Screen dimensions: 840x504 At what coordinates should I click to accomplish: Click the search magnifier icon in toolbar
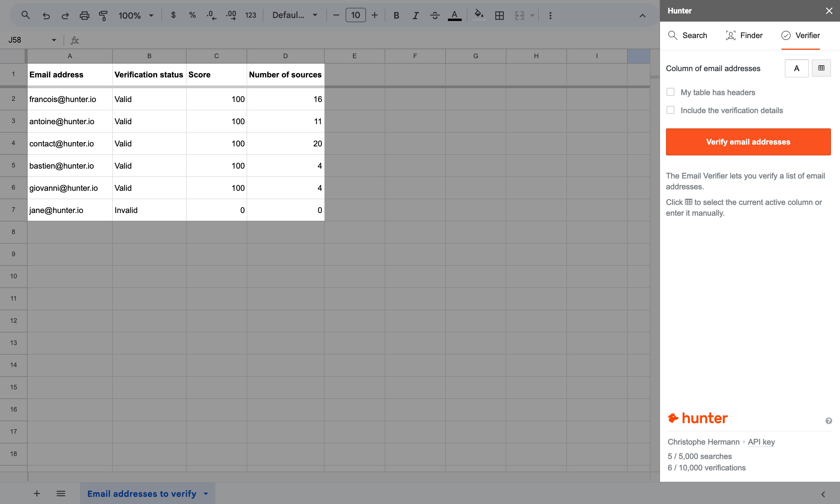(x=25, y=15)
